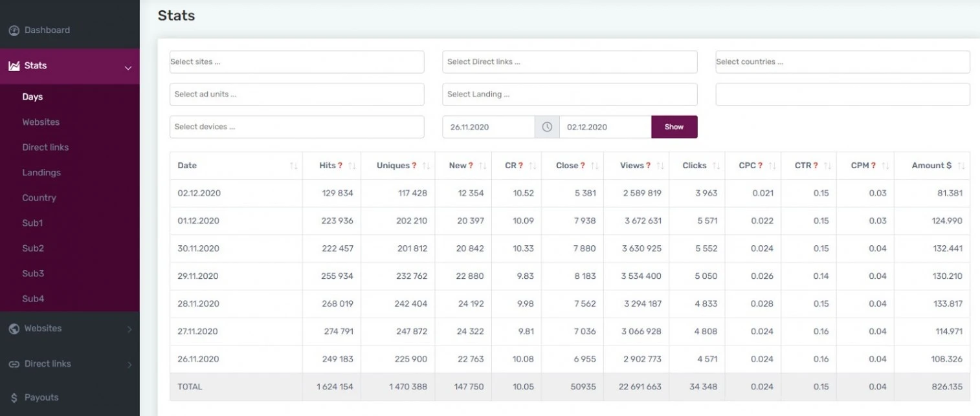Open the Days stats submenu item
The image size is (980, 416).
pos(32,97)
